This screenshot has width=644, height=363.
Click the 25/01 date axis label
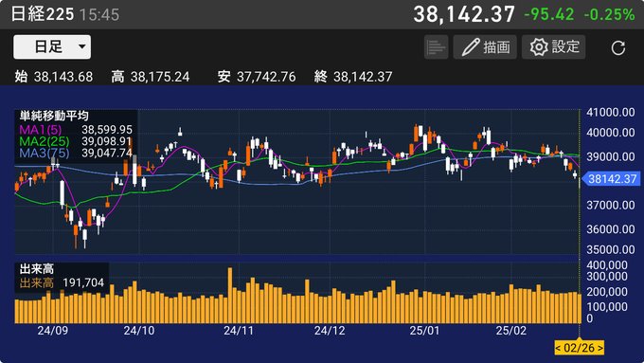[424, 331]
